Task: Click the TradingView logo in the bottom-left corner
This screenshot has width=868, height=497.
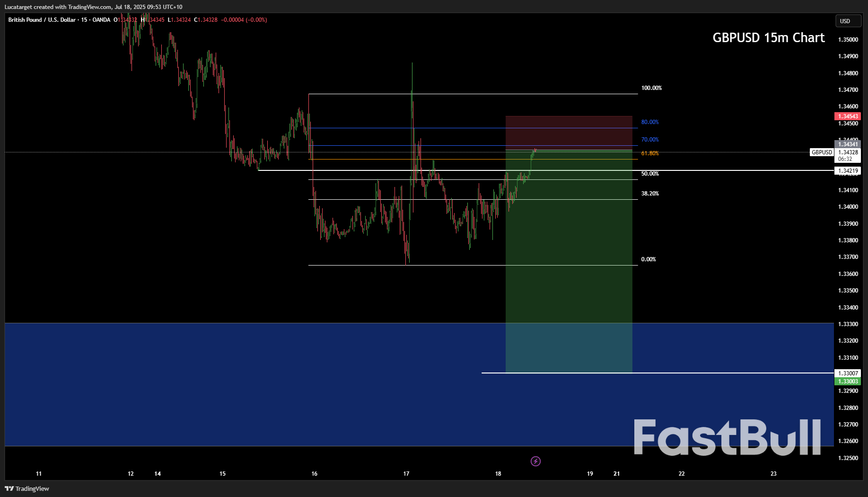Action: pos(26,488)
